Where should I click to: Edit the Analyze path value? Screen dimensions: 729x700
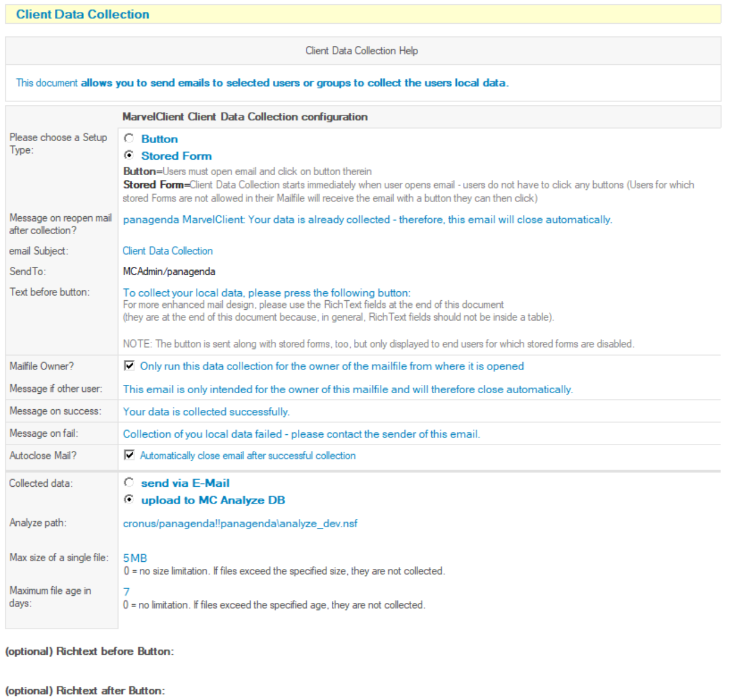click(240, 524)
